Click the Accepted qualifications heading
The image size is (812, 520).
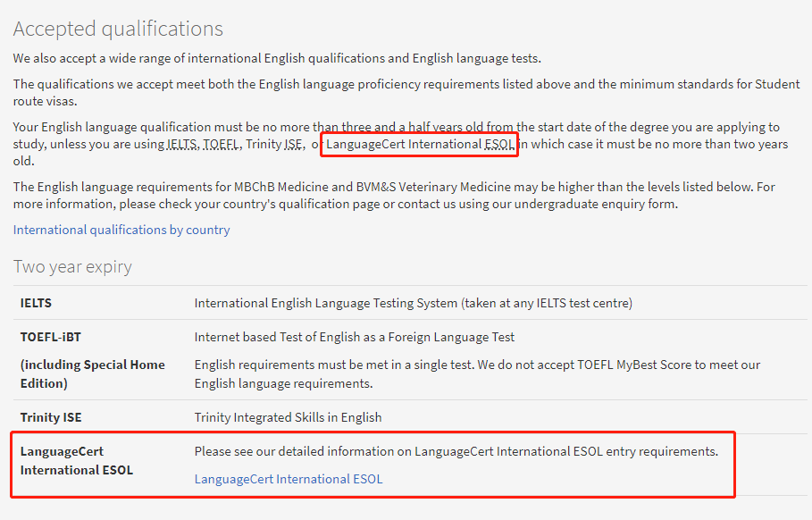[x=118, y=29]
